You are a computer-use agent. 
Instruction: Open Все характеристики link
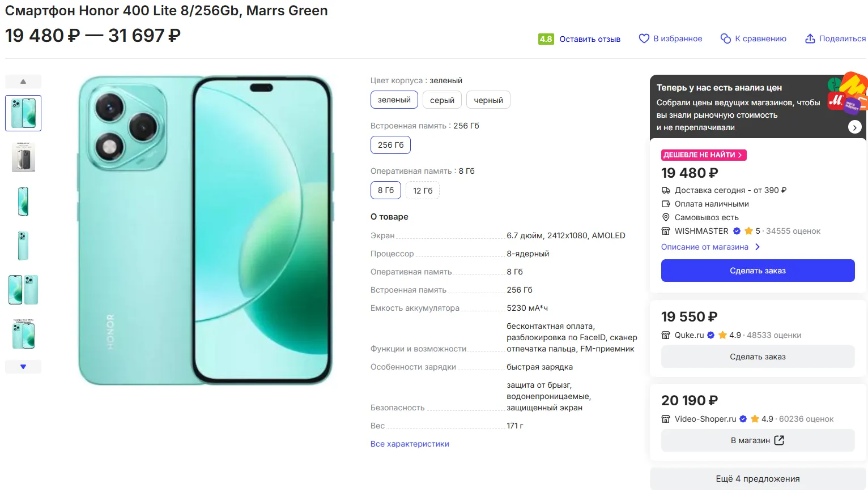(x=410, y=444)
